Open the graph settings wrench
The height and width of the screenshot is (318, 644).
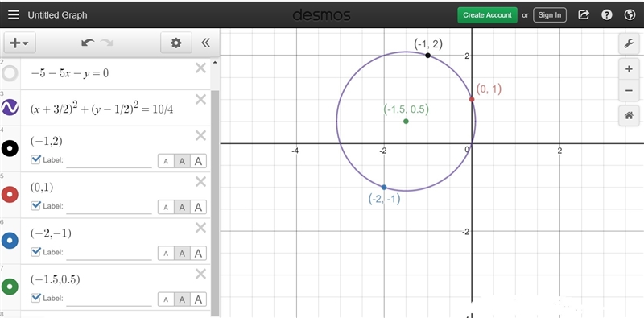pos(629,43)
